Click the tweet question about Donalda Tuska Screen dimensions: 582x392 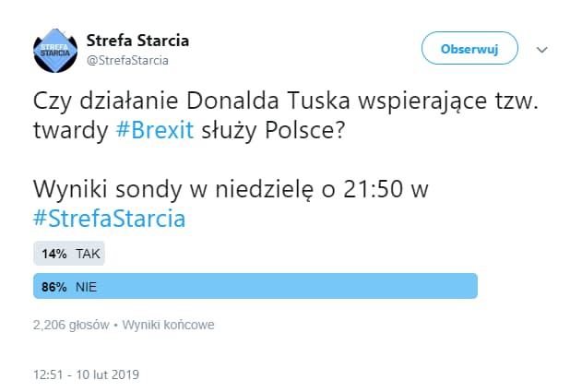(x=286, y=115)
